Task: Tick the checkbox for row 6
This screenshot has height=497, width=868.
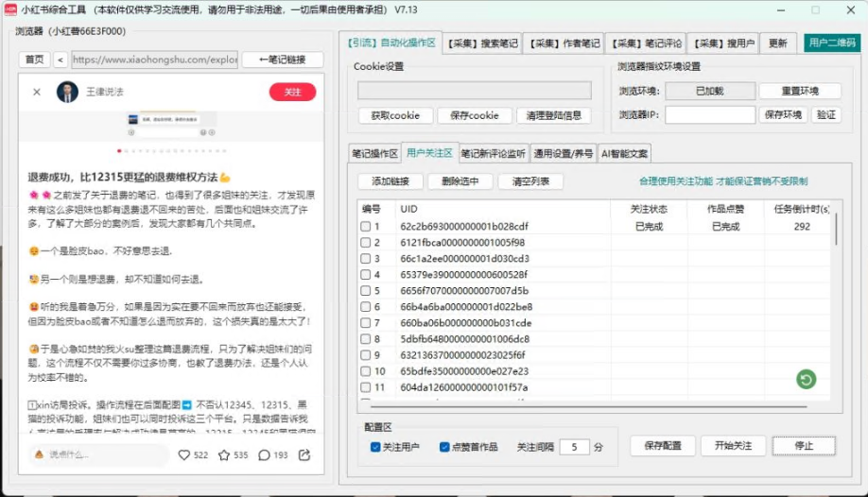Action: [365, 307]
